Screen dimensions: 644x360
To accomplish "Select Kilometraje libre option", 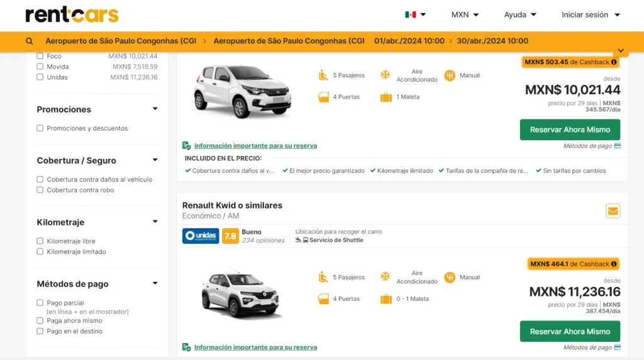I will click(x=40, y=241).
